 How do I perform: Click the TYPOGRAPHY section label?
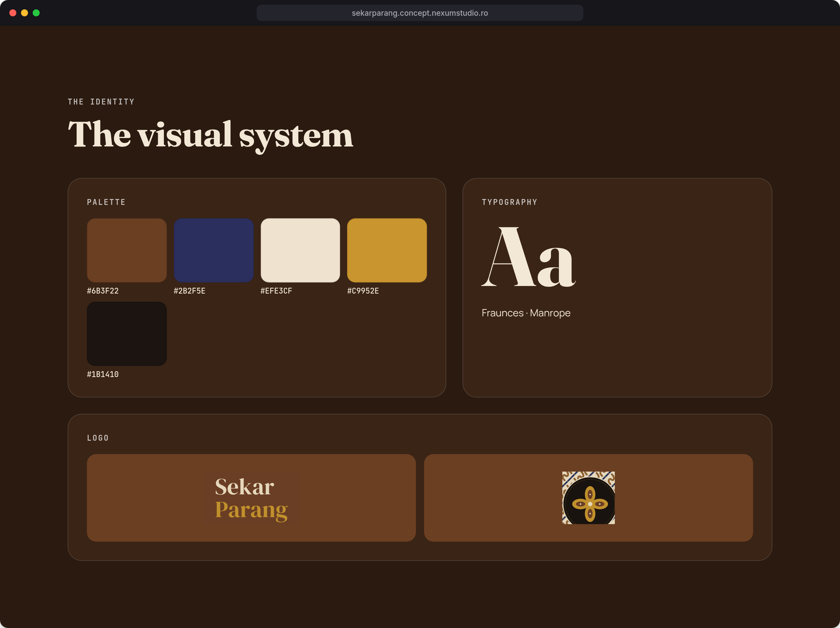[x=510, y=202]
